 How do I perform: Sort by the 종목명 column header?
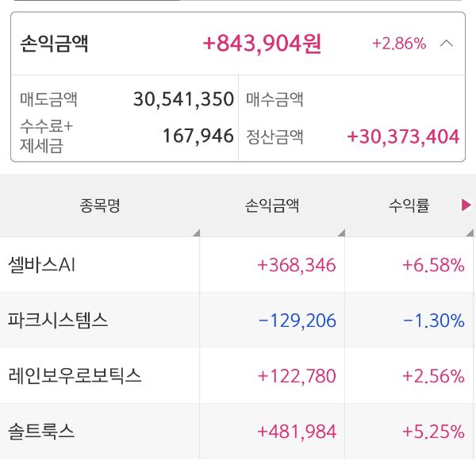[100, 206]
